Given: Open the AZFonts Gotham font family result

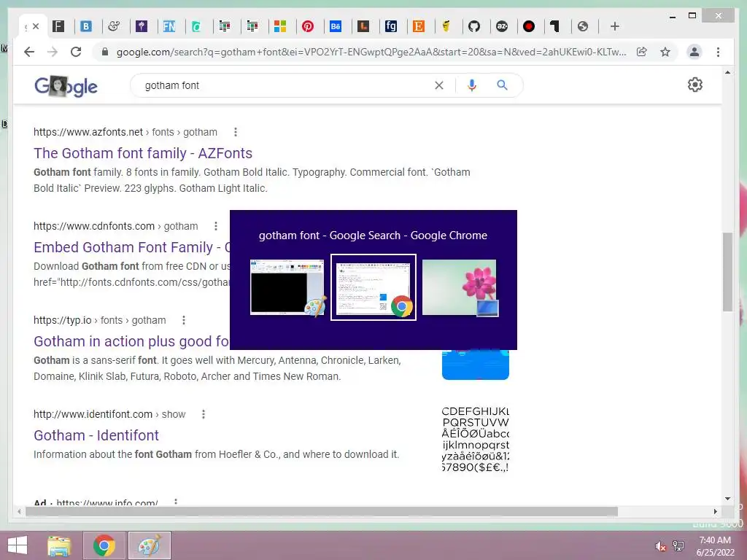Looking at the screenshot, I should pyautogui.click(x=143, y=153).
